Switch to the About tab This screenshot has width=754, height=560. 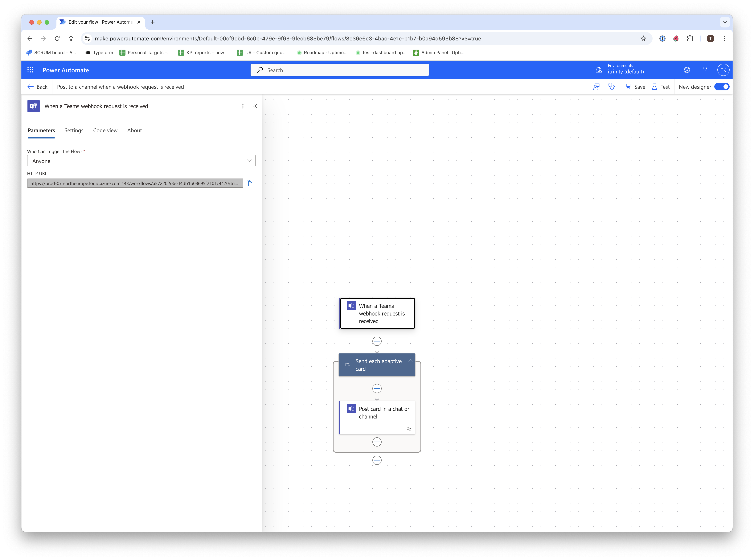[135, 130]
